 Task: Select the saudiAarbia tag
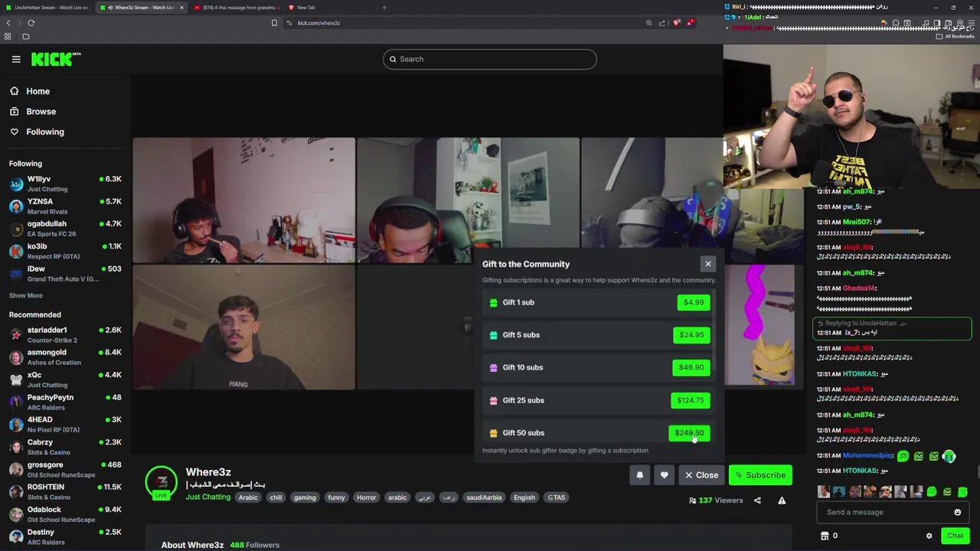coord(484,497)
